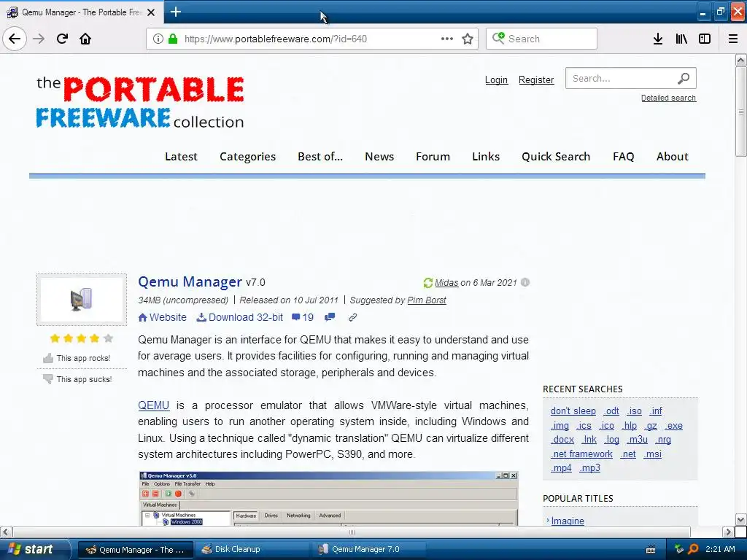Go back with the browser back arrow
Screen dimensions: 747x560
pos(15,39)
